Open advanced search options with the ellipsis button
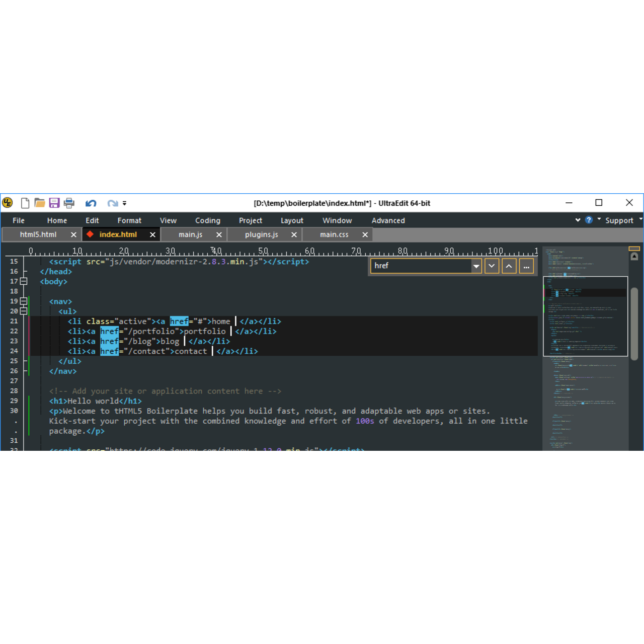 [x=526, y=266]
